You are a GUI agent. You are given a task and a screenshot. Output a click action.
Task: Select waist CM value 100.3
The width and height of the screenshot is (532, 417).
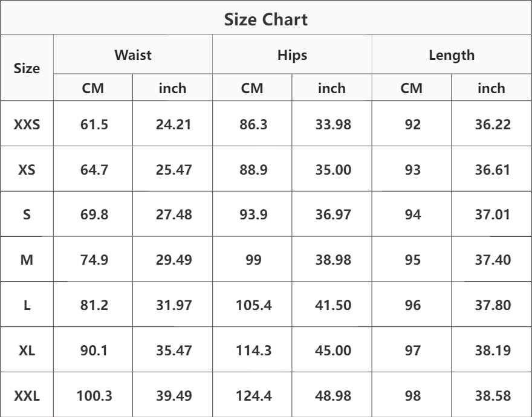click(x=94, y=395)
